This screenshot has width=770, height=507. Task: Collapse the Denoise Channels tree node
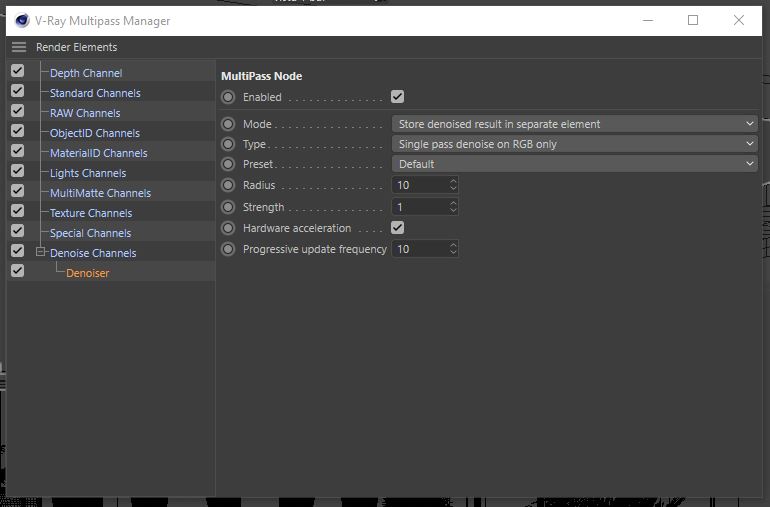point(40,252)
